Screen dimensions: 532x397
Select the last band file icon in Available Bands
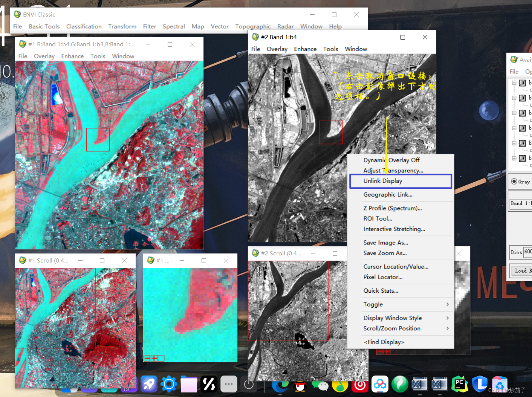(522, 158)
